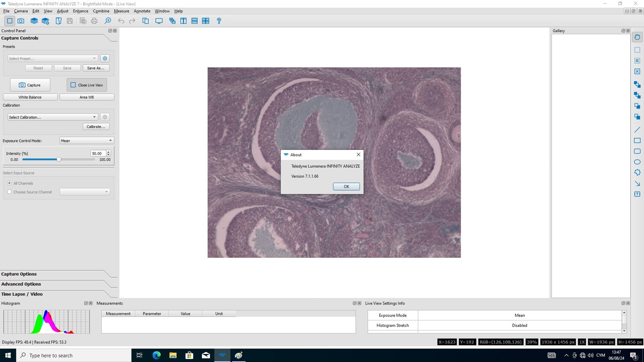Open Exposure Control Mode dropdown
Image resolution: width=644 pixels, height=362 pixels.
coord(86,141)
